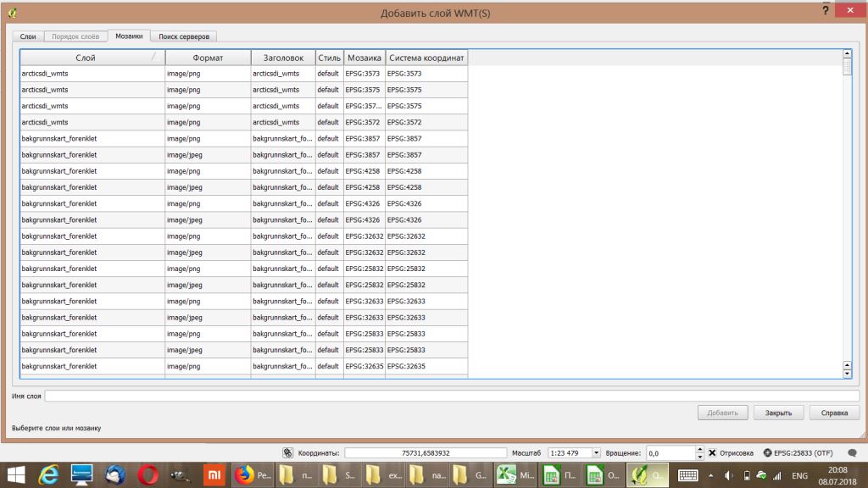The width and height of the screenshot is (868, 488).
Task: Increase the Вращение rotation spinner value
Action: [699, 450]
